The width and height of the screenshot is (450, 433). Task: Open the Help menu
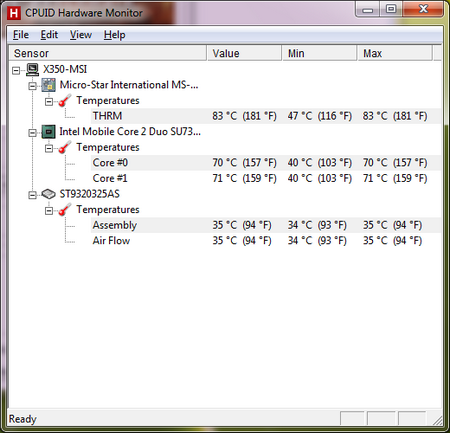115,35
